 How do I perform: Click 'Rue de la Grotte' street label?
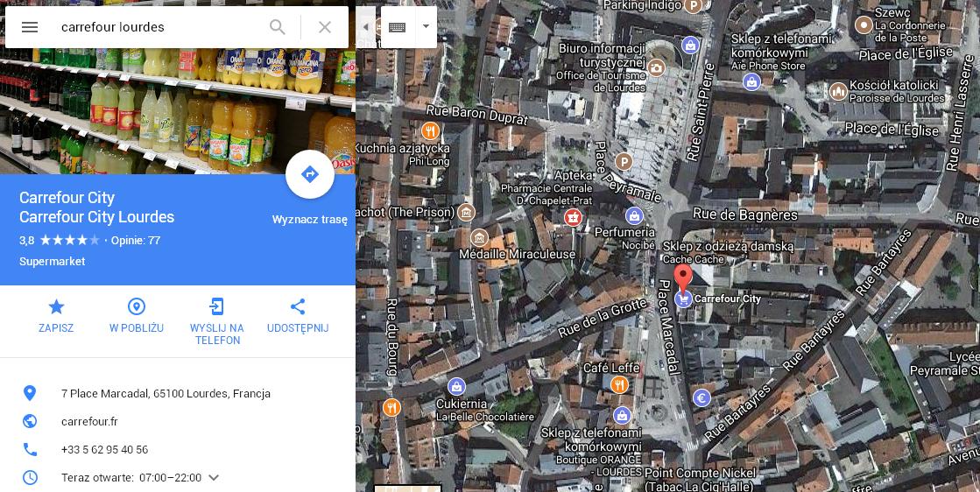click(603, 318)
